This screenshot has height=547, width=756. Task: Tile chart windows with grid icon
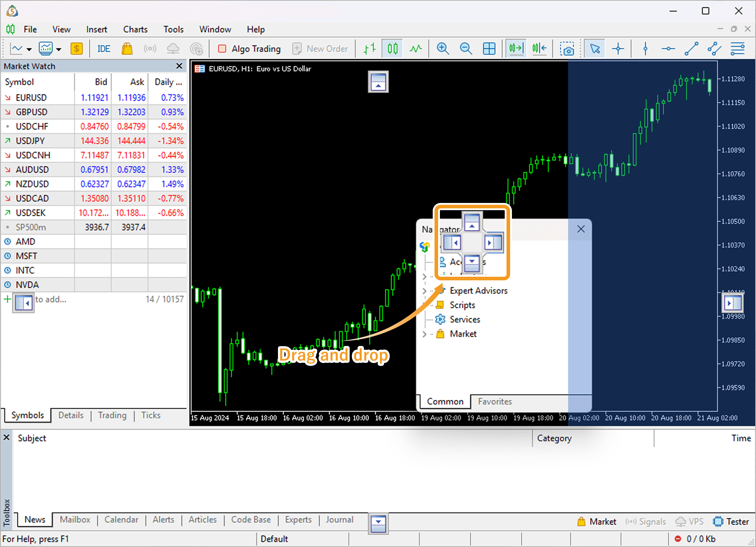click(x=489, y=49)
